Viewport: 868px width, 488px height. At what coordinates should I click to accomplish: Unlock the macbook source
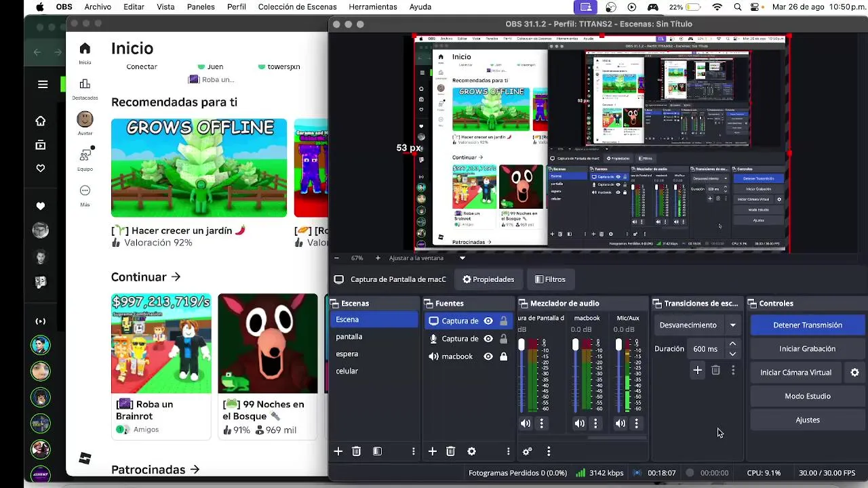(x=503, y=357)
